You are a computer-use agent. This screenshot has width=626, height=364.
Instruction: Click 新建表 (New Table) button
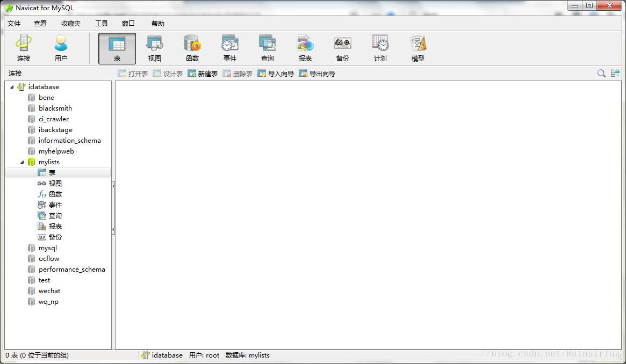coord(203,74)
